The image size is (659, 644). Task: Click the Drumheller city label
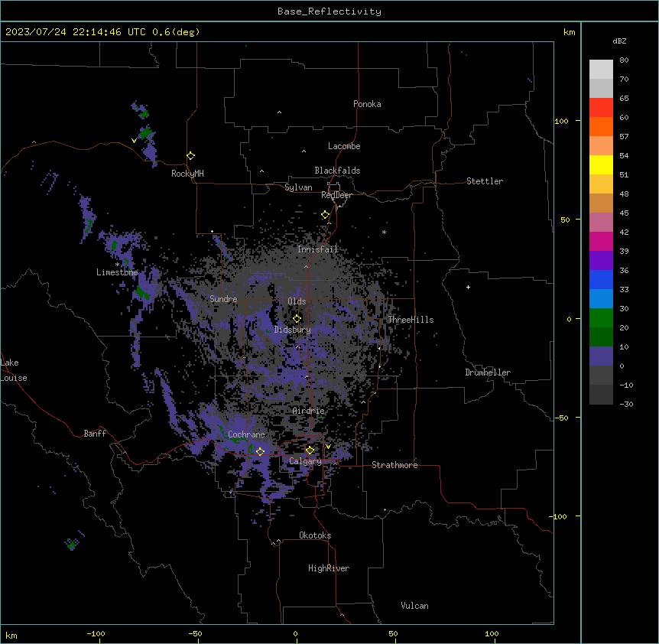tap(488, 372)
